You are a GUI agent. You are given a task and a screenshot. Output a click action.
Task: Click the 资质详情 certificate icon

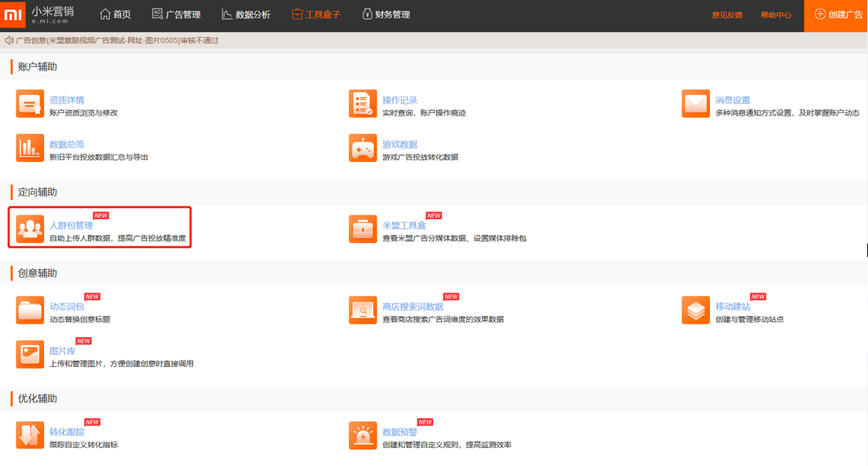30,105
